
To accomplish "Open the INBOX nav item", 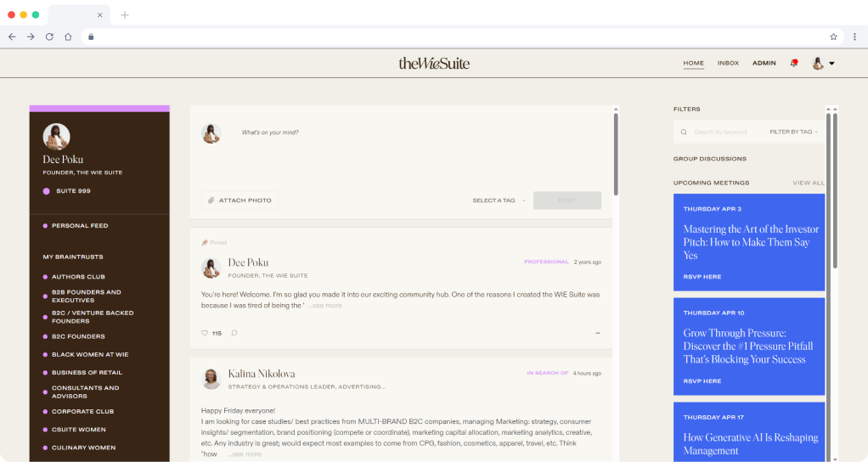I will click(x=728, y=63).
